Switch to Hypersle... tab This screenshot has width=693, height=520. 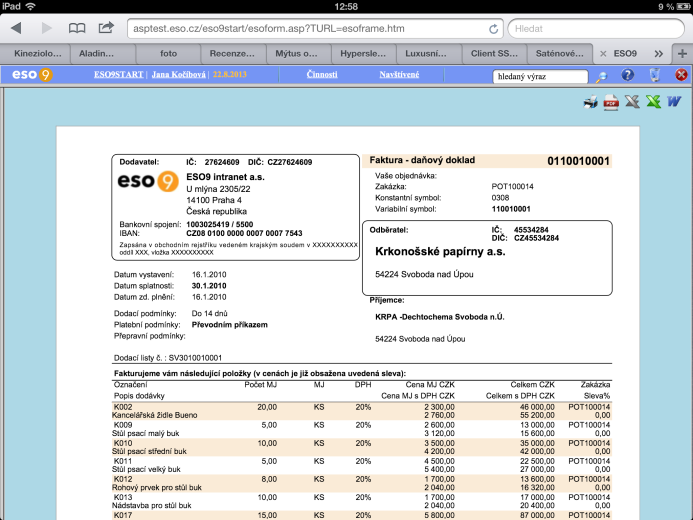click(x=363, y=54)
